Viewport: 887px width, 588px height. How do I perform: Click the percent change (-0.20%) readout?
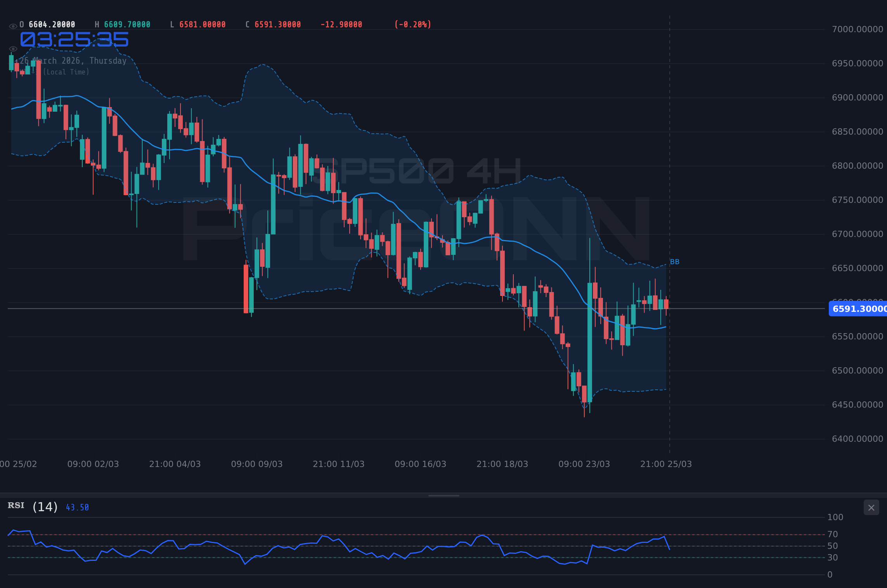tap(412, 24)
